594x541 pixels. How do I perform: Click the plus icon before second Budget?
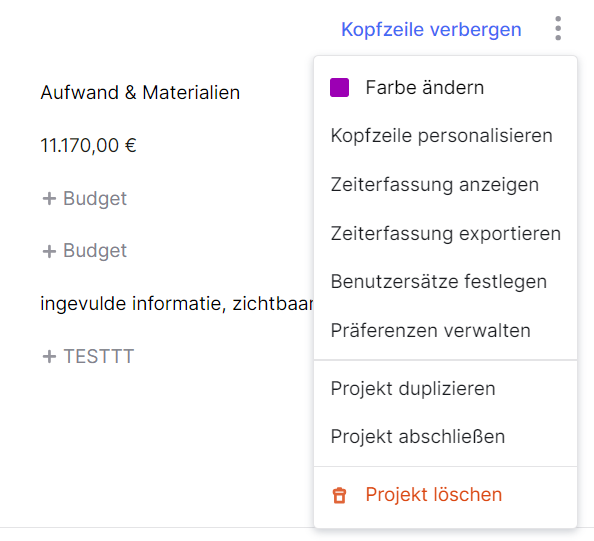coord(49,251)
